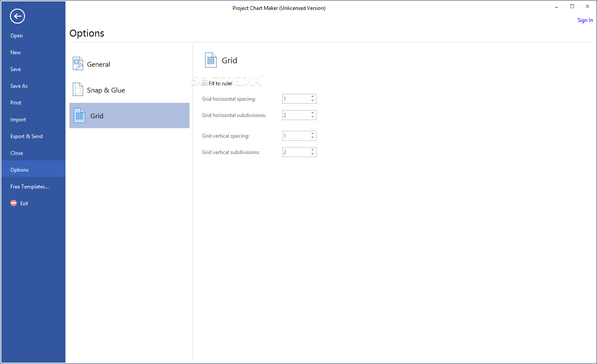The height and width of the screenshot is (364, 597).
Task: Increase Grid vertical subdivisions with up arrow
Action: coord(312,150)
